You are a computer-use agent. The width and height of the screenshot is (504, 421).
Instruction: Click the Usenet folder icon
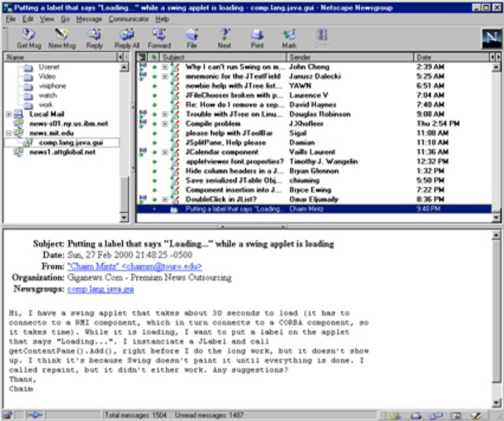pyautogui.click(x=28, y=67)
